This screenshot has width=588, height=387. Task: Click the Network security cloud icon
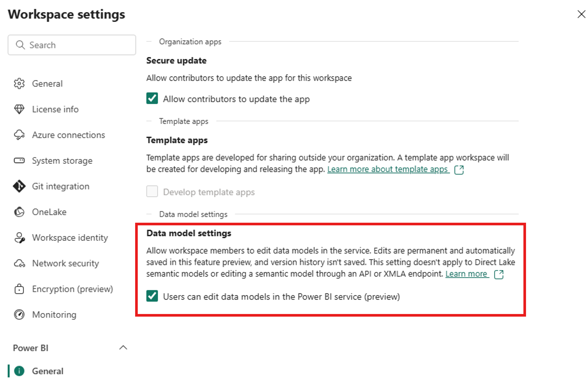coord(20,263)
